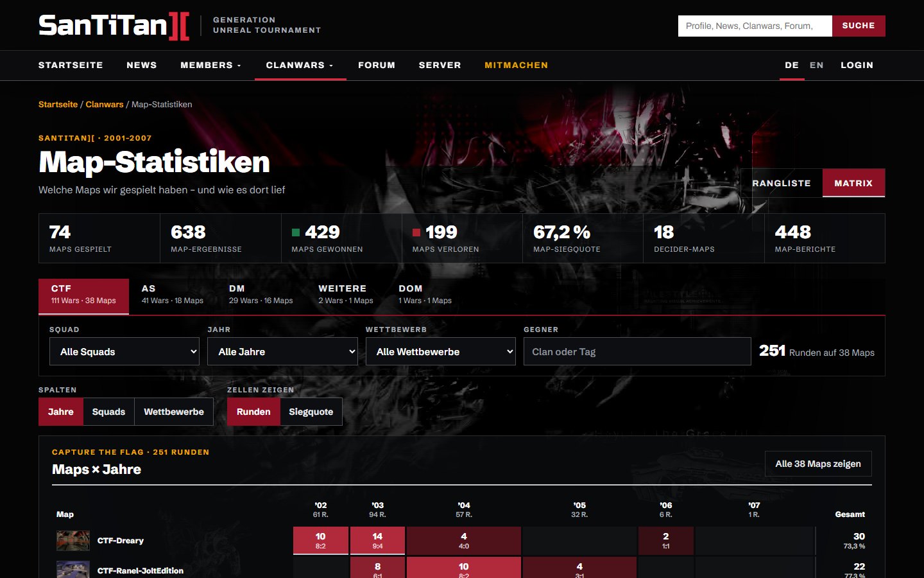This screenshot has height=578, width=924.
Task: Click the CTF-Dreary map name
Action: click(121, 541)
